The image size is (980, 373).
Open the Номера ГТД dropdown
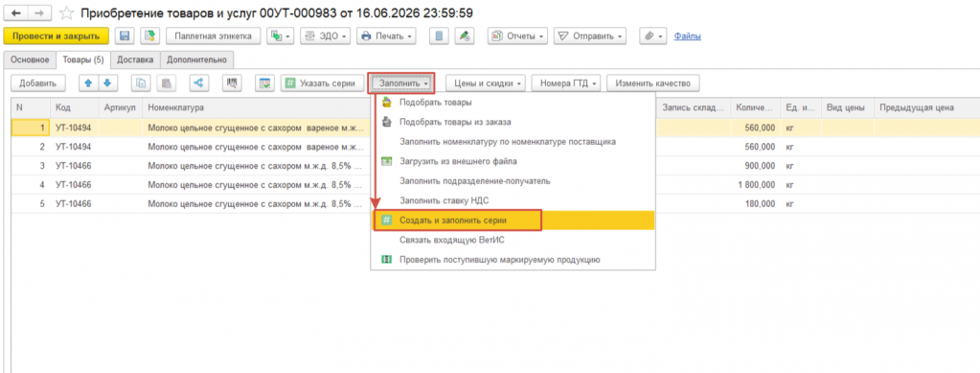click(566, 82)
